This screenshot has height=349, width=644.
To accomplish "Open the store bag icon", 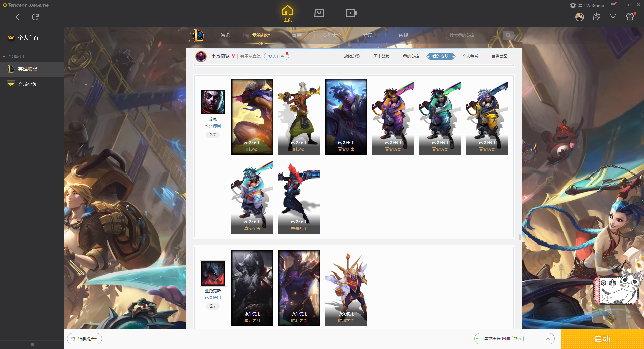I will tap(319, 13).
